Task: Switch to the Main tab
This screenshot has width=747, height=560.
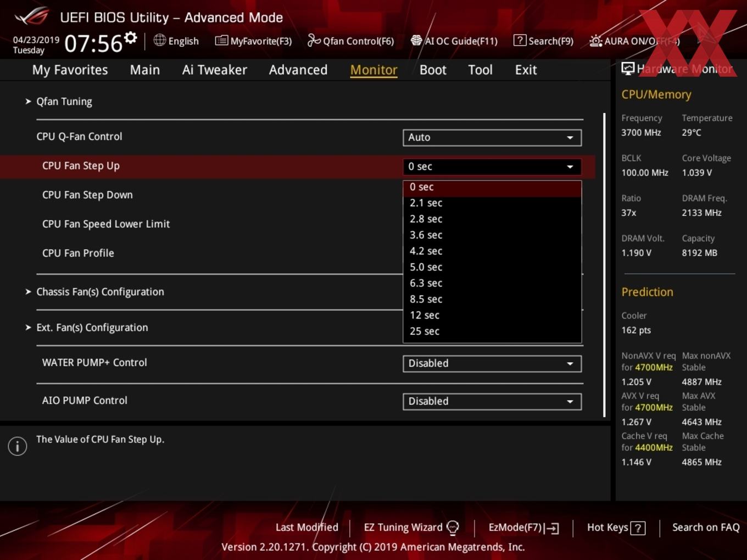Action: pyautogui.click(x=145, y=70)
